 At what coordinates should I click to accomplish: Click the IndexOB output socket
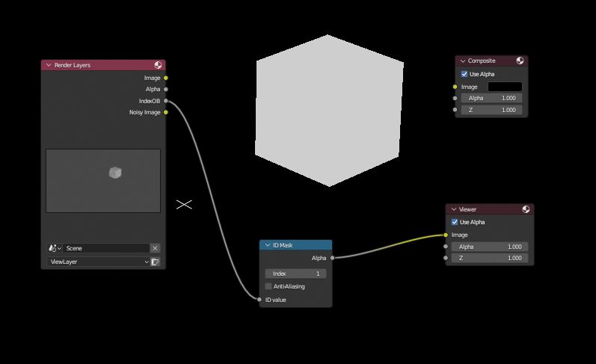click(166, 101)
